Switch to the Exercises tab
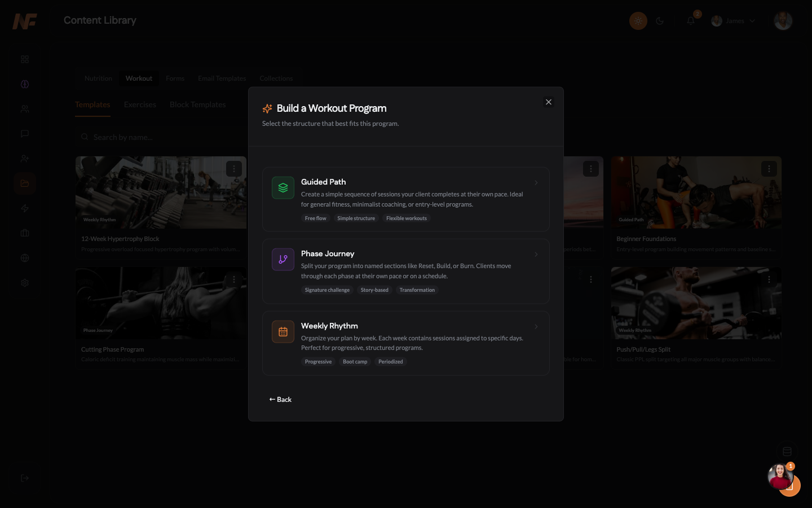This screenshot has width=812, height=508. point(140,105)
